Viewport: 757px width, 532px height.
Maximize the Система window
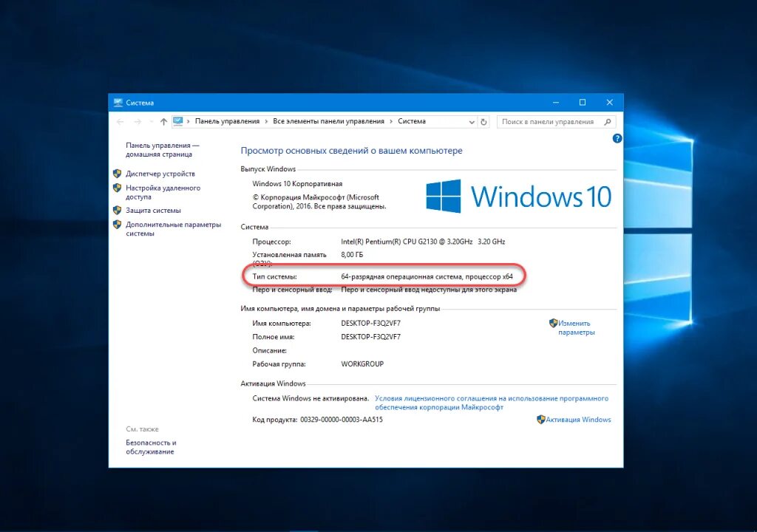583,103
